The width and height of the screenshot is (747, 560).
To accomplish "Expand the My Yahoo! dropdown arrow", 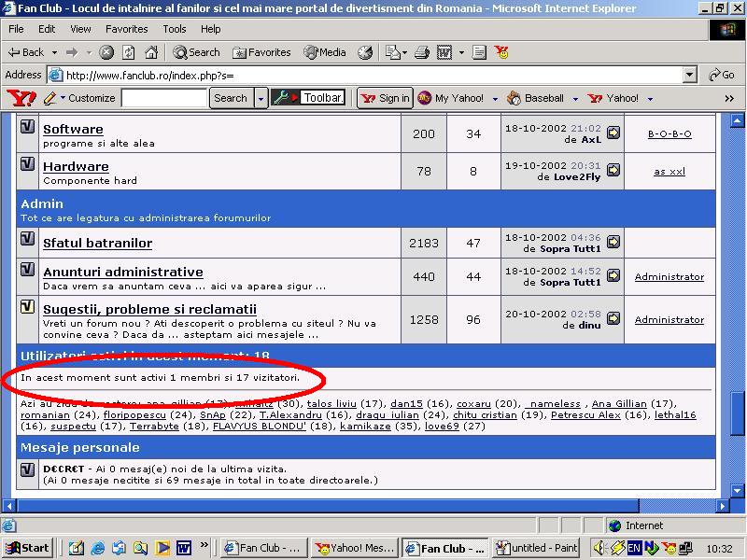I will [495, 99].
